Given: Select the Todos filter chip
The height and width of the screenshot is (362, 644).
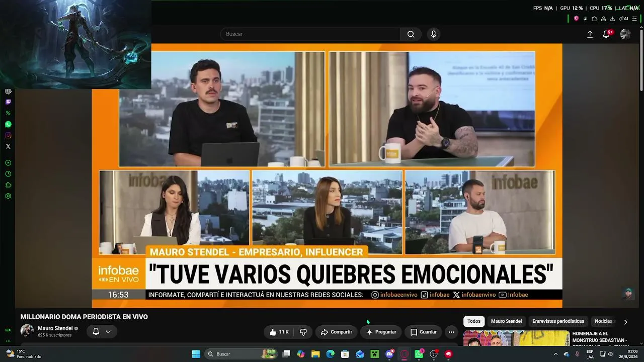Looking at the screenshot, I should tap(474, 321).
